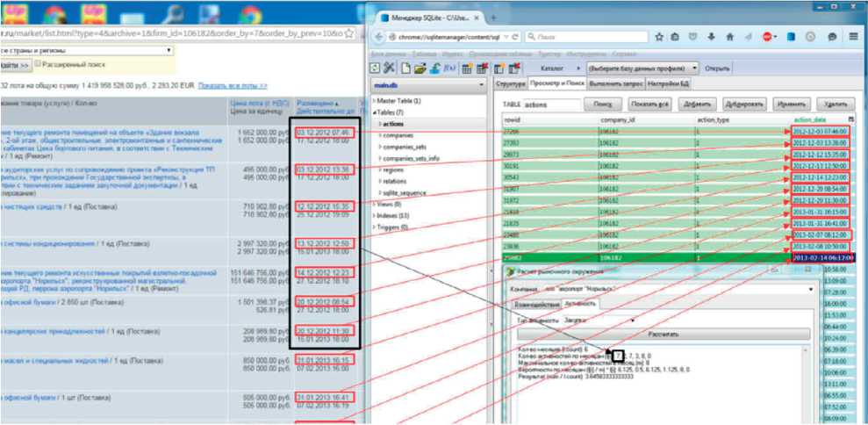Click the red adblock icon in Firefox toolbar
Image resolution: width=868 pixels, height=425 pixels.
[x=768, y=37]
